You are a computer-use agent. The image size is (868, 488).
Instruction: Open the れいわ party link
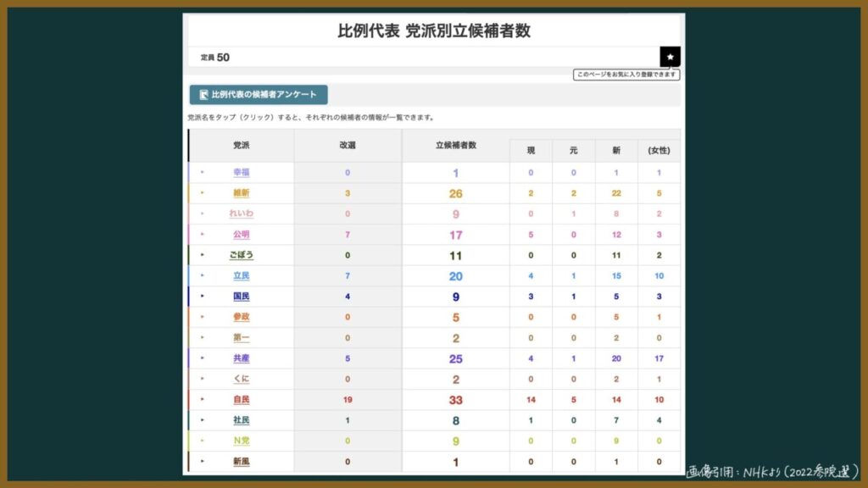[242, 213]
